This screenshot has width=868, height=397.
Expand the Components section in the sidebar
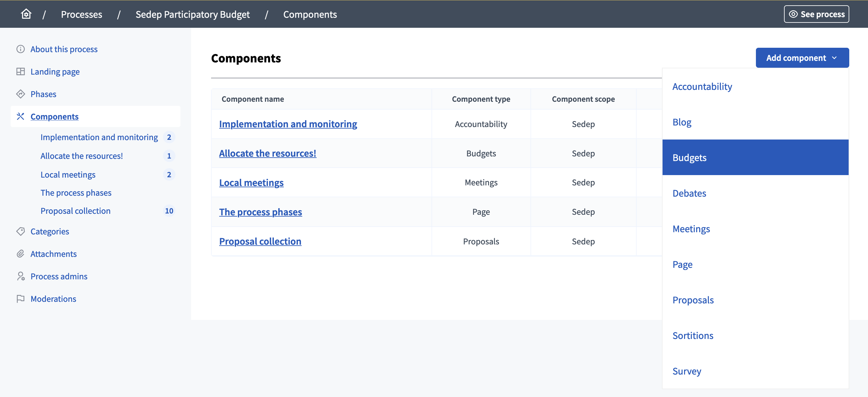[54, 116]
